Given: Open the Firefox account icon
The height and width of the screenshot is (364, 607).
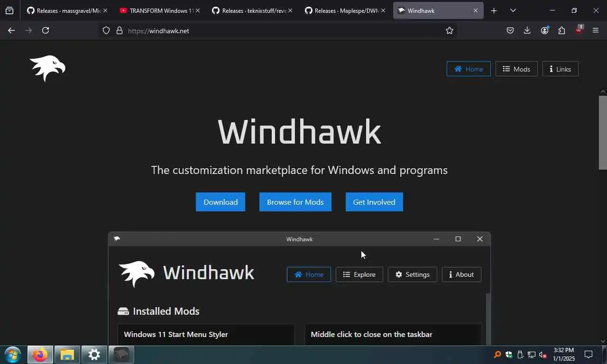Looking at the screenshot, I should (x=544, y=30).
